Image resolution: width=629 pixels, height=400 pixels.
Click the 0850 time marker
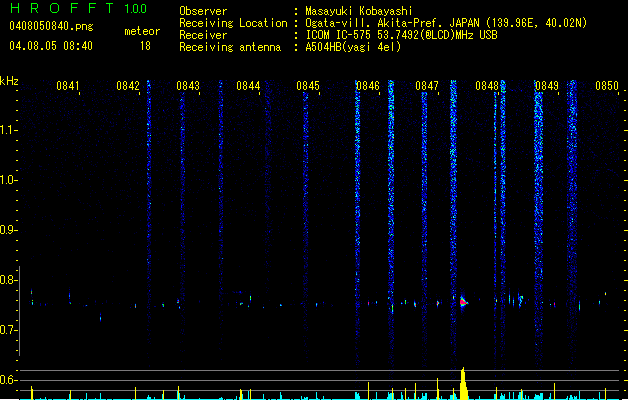tap(607, 86)
